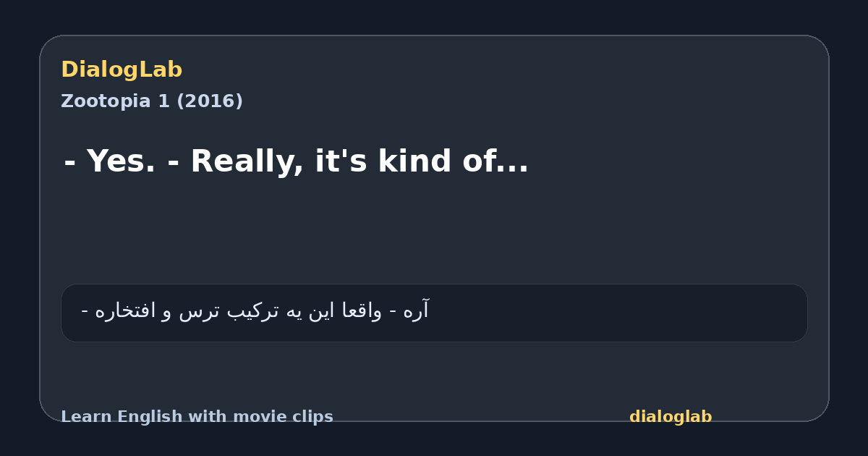
Task: Click the empty card area below English line
Action: pos(434,232)
